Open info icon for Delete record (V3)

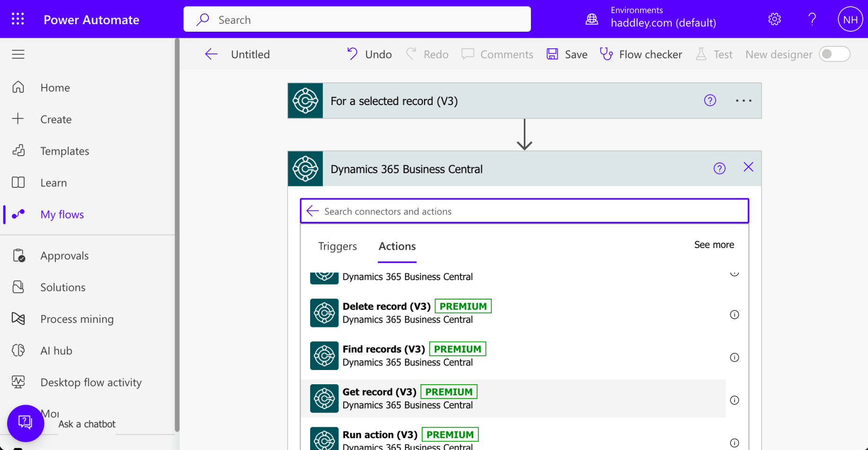(734, 315)
